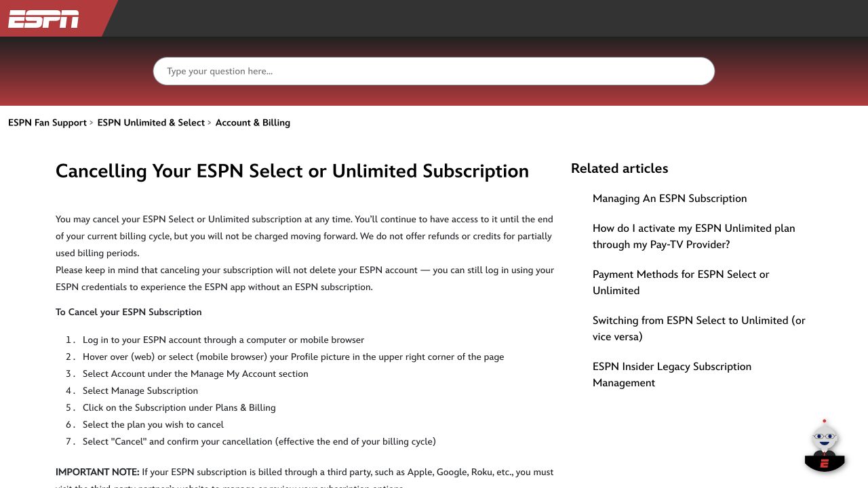Click step 'Log in to your ESPN account'
The height and width of the screenshot is (488, 868).
coord(223,340)
